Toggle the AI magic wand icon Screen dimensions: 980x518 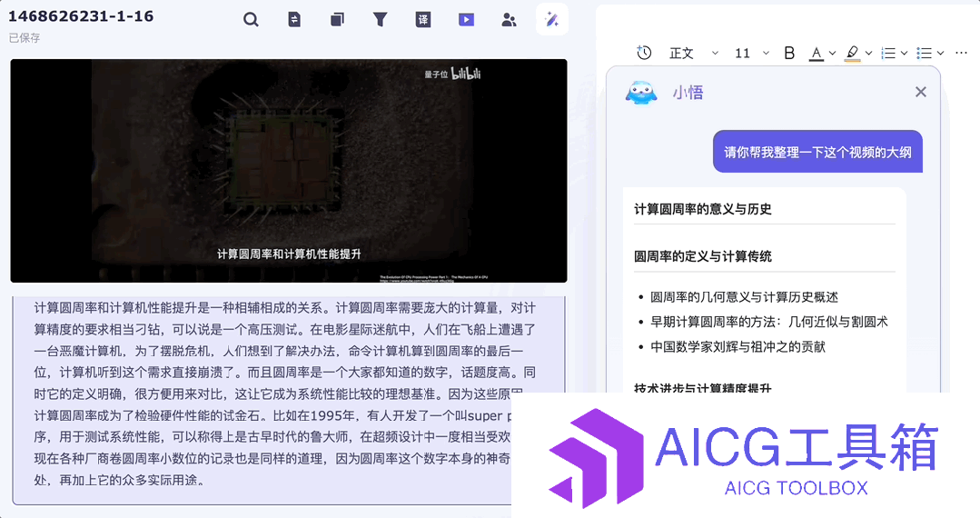pos(552,19)
